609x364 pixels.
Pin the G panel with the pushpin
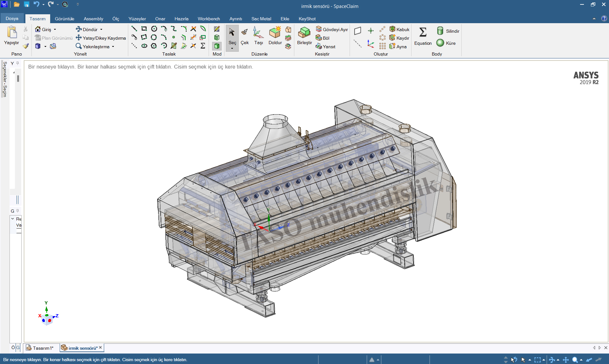(18, 211)
